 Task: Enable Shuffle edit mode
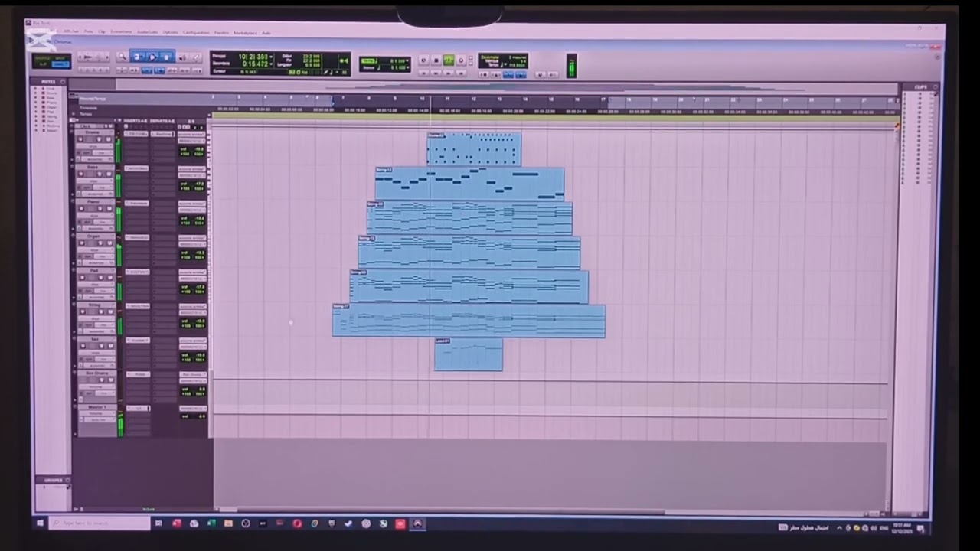pyautogui.click(x=42, y=58)
